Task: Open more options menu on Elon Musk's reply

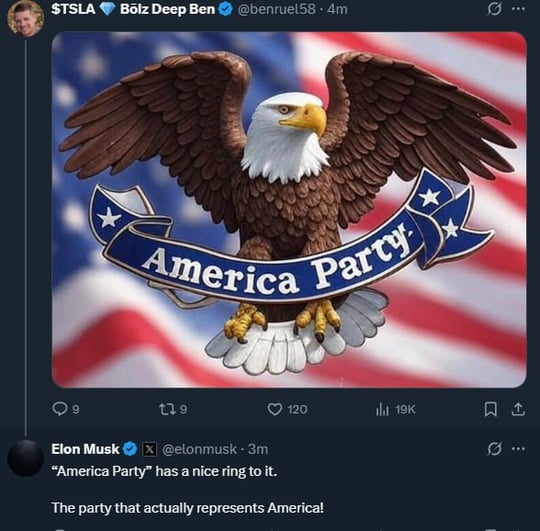Action: coord(518,449)
